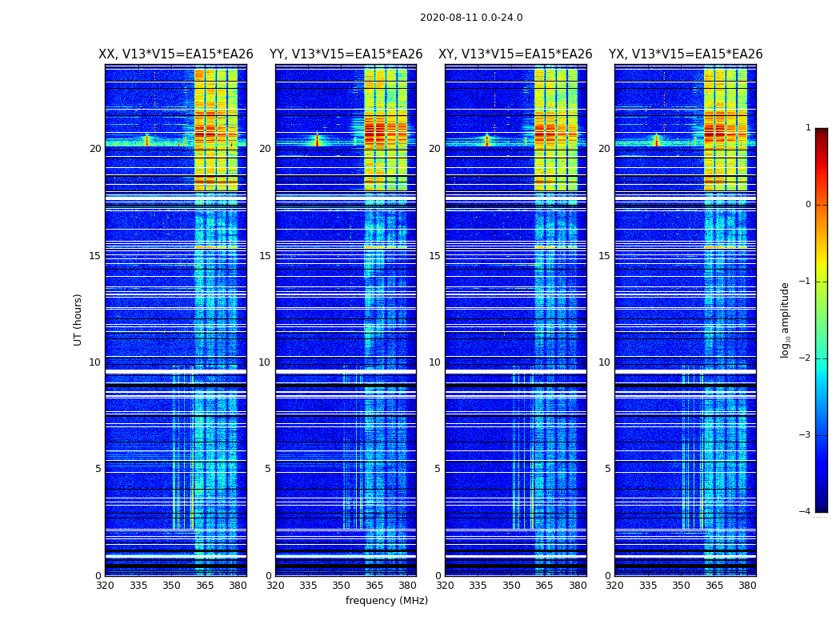The height and width of the screenshot is (640, 840).
Task: Click the YX polarization panel title
Action: click(x=685, y=54)
